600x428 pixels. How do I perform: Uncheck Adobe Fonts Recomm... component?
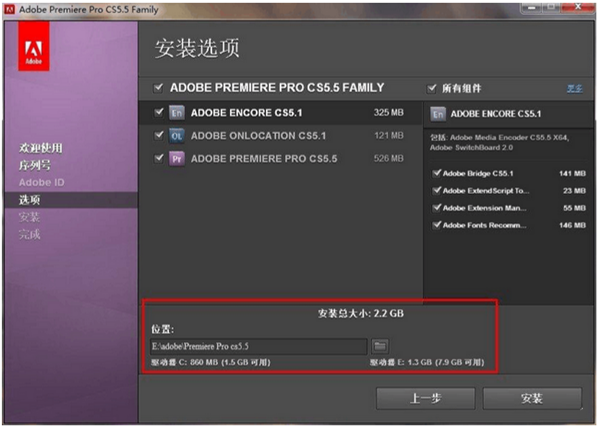pyautogui.click(x=437, y=225)
